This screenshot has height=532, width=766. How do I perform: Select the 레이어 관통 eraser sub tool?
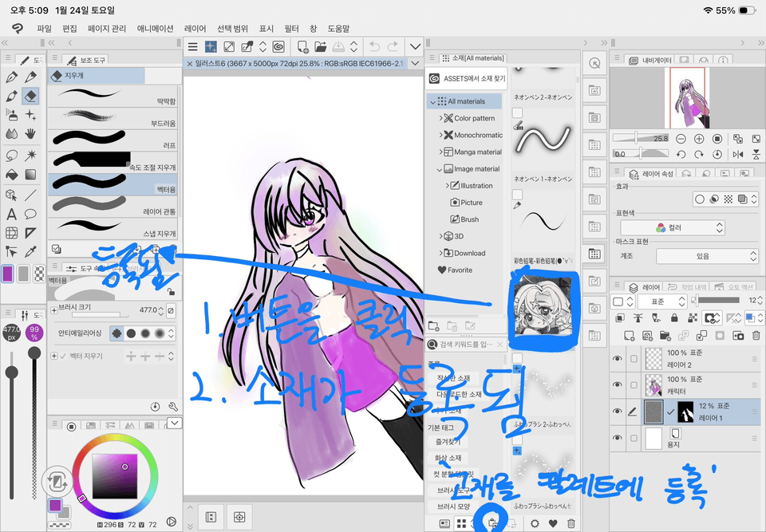click(113, 206)
